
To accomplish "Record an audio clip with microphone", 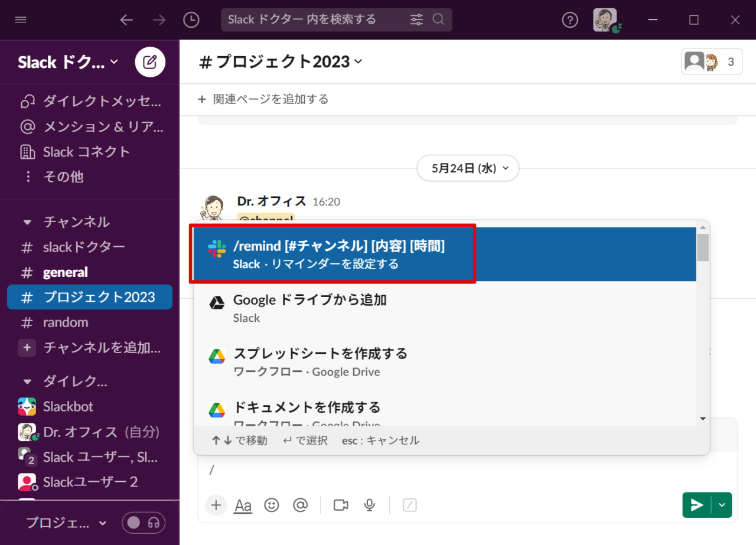I will point(370,505).
